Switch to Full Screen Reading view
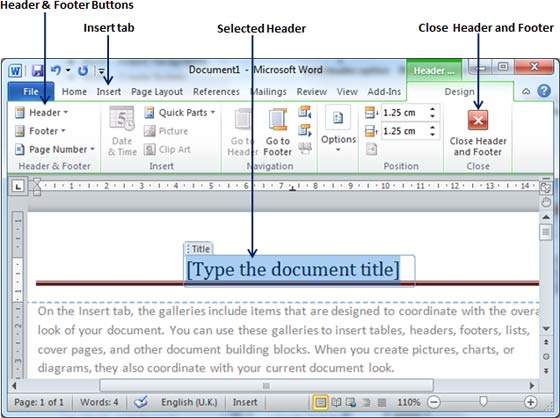Image resolution: width=560 pixels, height=418 pixels. pos(336,403)
